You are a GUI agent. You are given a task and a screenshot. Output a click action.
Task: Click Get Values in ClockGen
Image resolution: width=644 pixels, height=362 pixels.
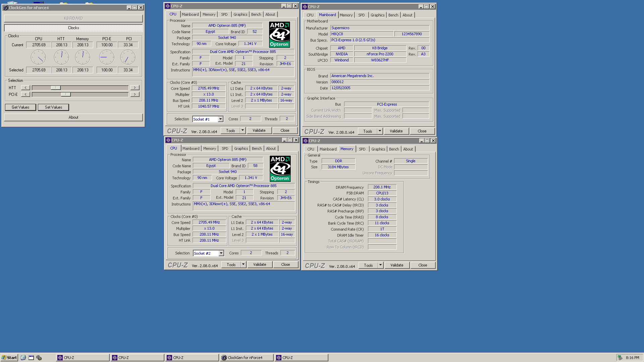tap(20, 107)
